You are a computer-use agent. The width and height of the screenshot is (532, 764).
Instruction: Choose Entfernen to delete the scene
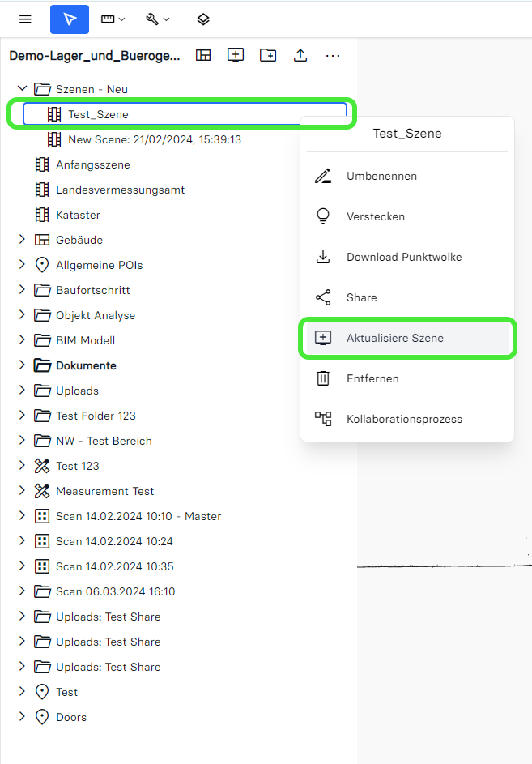[x=372, y=378]
